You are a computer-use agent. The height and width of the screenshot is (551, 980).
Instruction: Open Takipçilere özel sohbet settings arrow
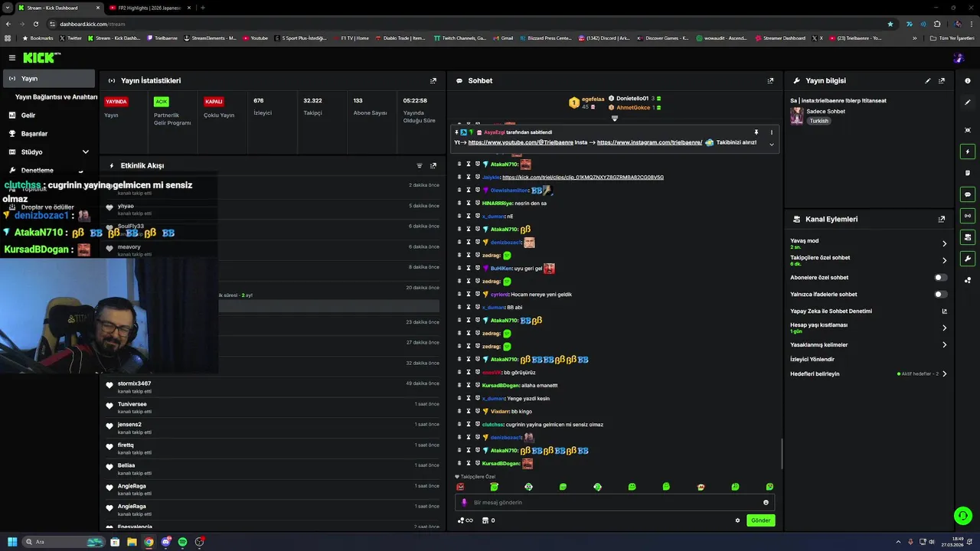click(x=944, y=260)
